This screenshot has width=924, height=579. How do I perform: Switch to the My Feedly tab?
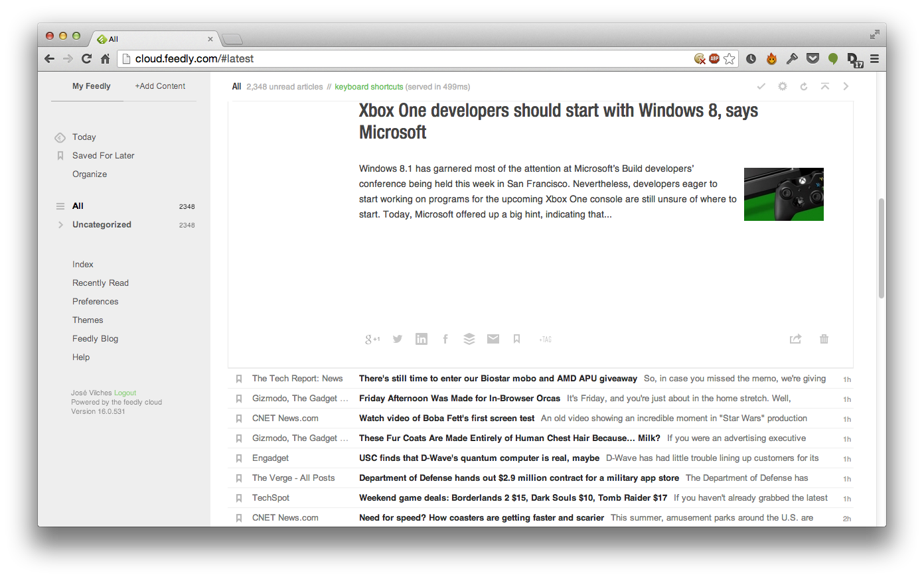(92, 86)
